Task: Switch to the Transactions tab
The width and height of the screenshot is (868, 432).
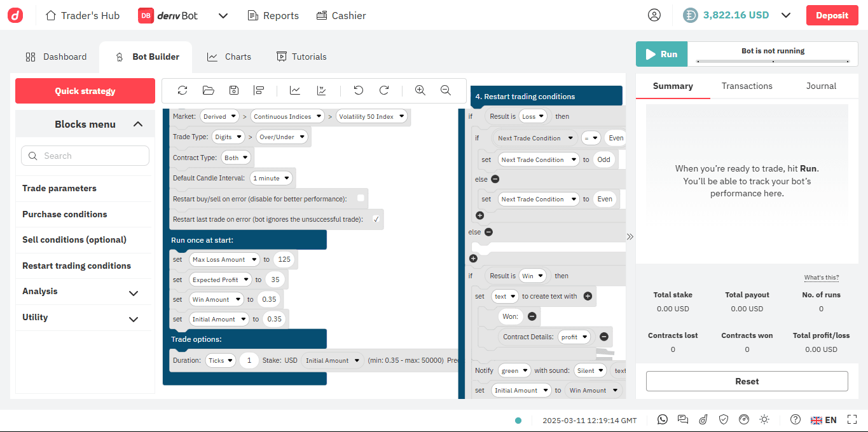Action: [747, 86]
